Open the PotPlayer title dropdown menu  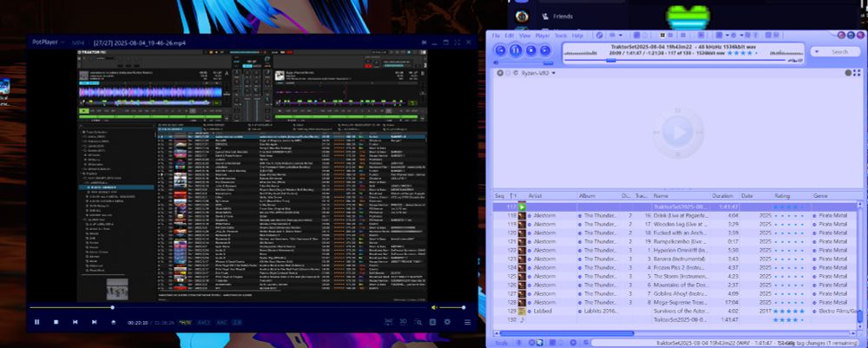tap(48, 42)
